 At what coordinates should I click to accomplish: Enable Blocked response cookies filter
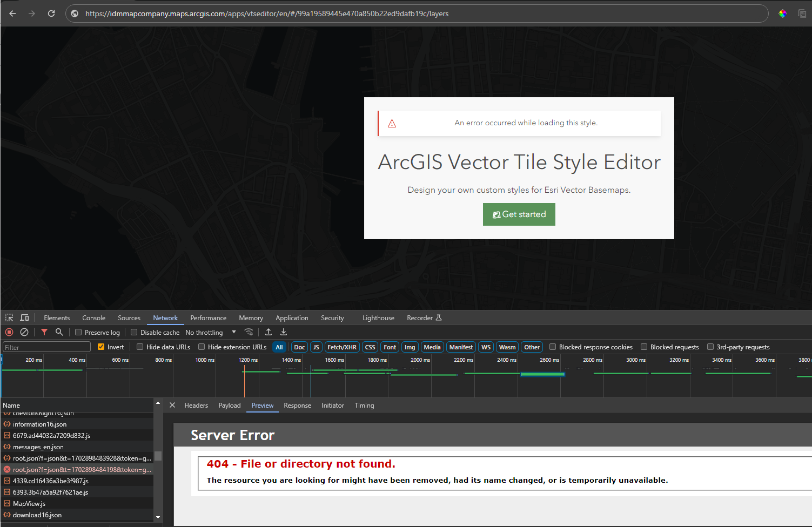point(553,347)
